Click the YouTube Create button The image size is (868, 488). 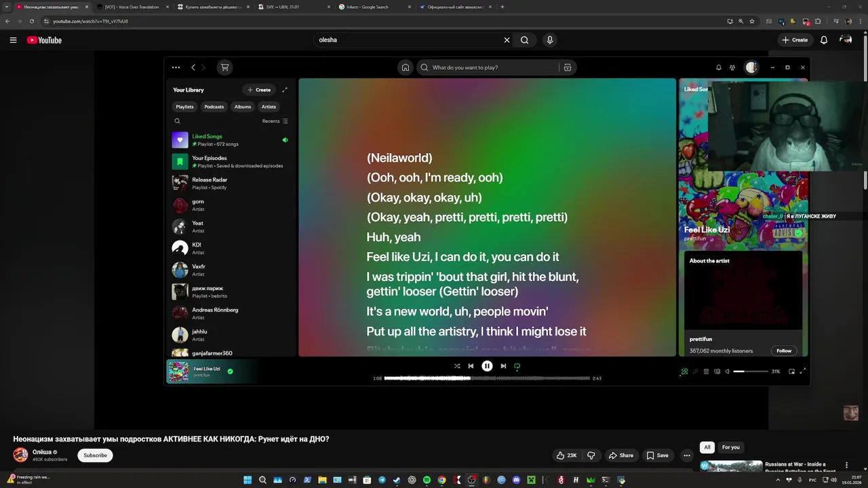click(x=795, y=40)
